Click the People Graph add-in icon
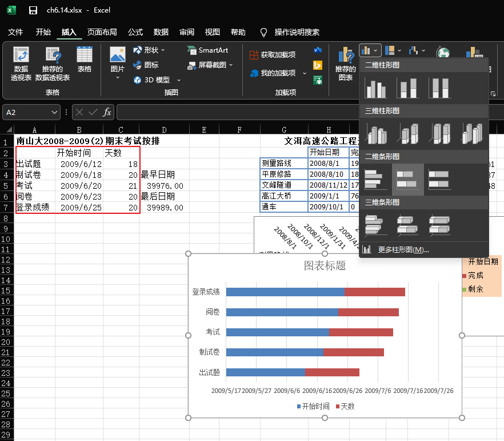Screen dimensions: 504x441 318,80
